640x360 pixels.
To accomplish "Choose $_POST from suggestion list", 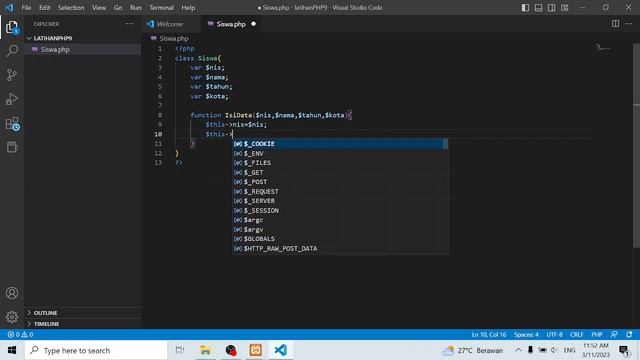I will [340, 182].
